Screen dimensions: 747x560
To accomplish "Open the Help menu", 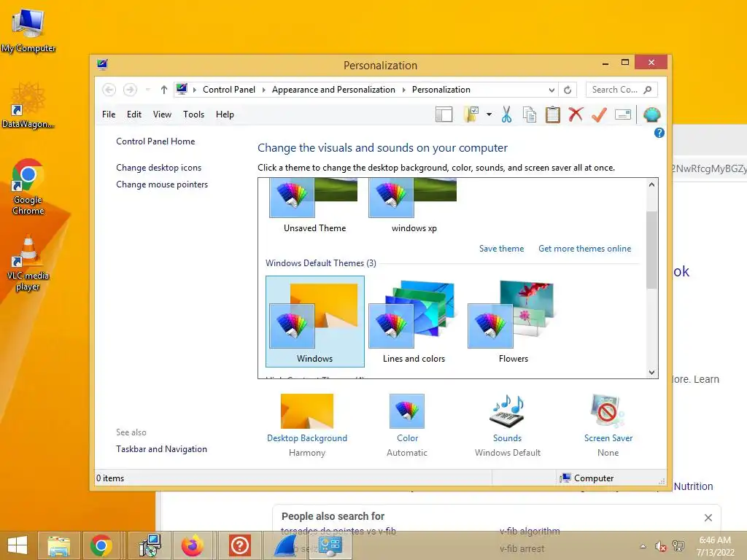I will point(225,114).
